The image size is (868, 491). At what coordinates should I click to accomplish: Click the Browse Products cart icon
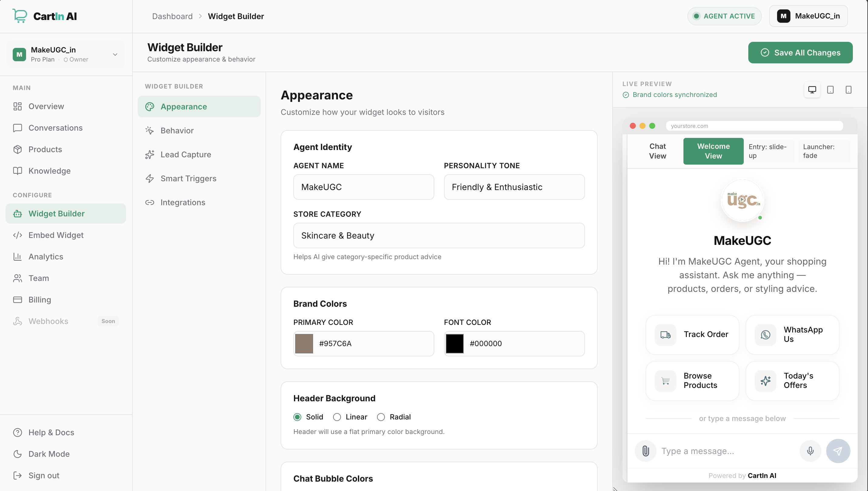click(665, 381)
